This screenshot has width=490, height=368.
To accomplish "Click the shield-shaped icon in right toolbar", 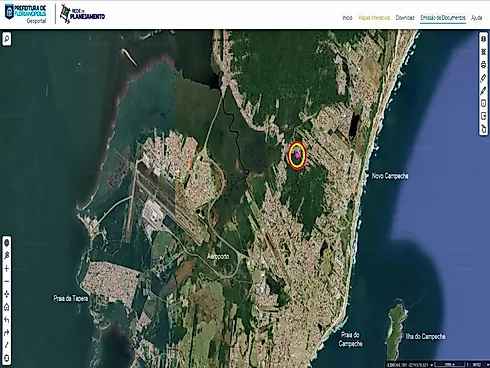I will [483, 103].
